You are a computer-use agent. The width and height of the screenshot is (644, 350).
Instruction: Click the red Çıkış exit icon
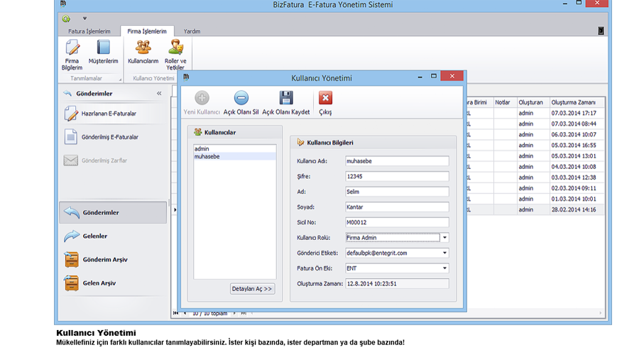(x=325, y=102)
